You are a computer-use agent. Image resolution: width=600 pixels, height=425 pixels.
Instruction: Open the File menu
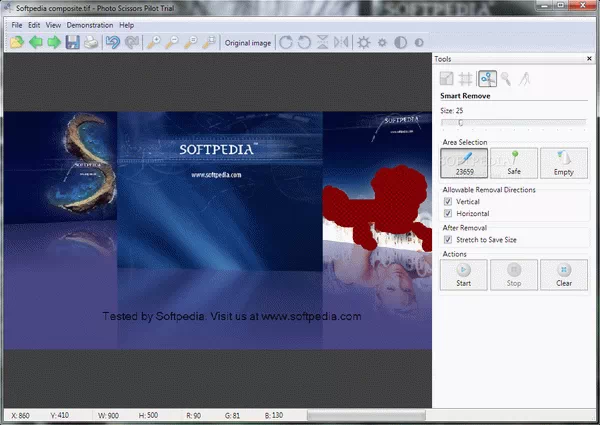17,24
